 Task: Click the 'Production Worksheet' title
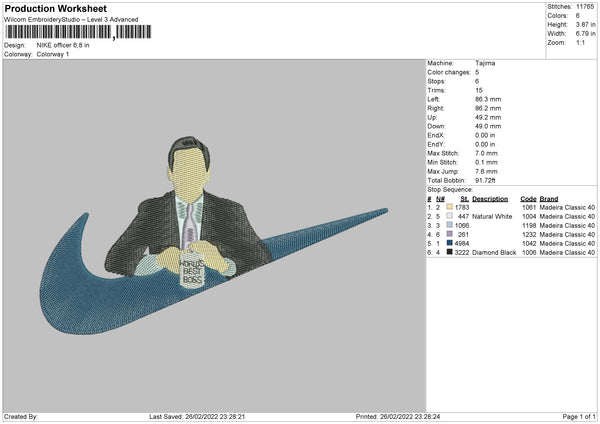click(55, 8)
